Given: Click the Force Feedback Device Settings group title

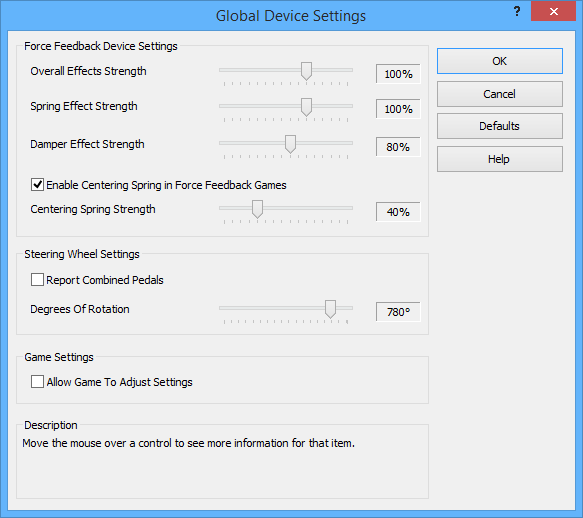Looking at the screenshot, I should tap(101, 46).
